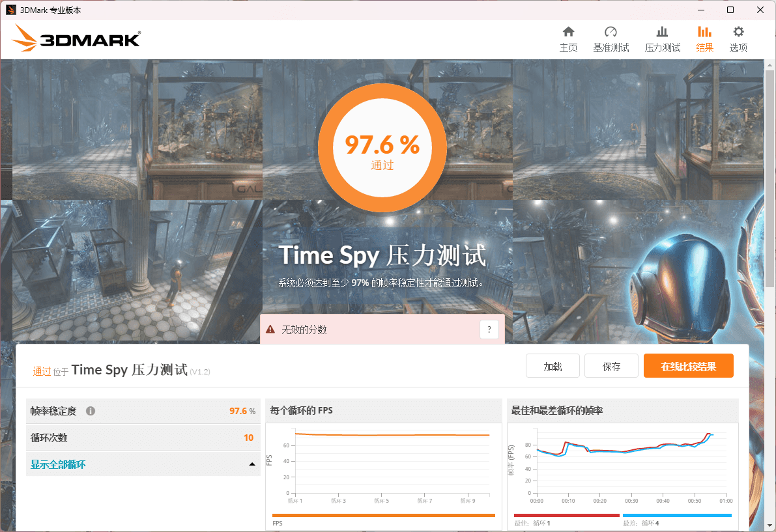Click the warning triangle next to 无效的分数
Image resolution: width=776 pixels, height=532 pixels.
coord(270,329)
